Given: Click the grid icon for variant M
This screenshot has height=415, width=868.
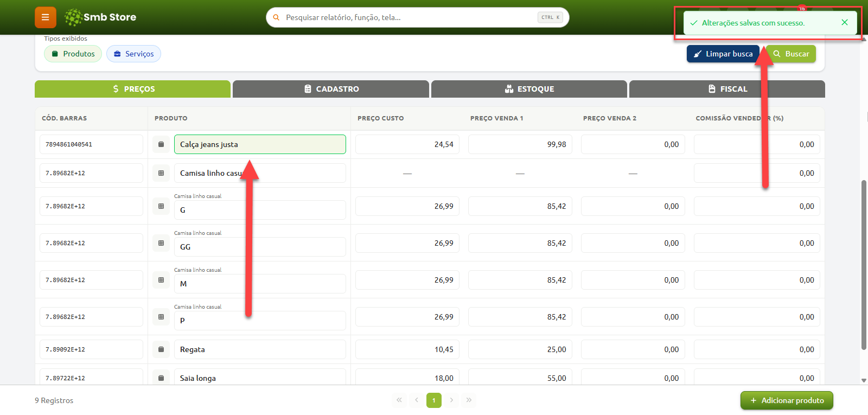Looking at the screenshot, I should (x=161, y=280).
